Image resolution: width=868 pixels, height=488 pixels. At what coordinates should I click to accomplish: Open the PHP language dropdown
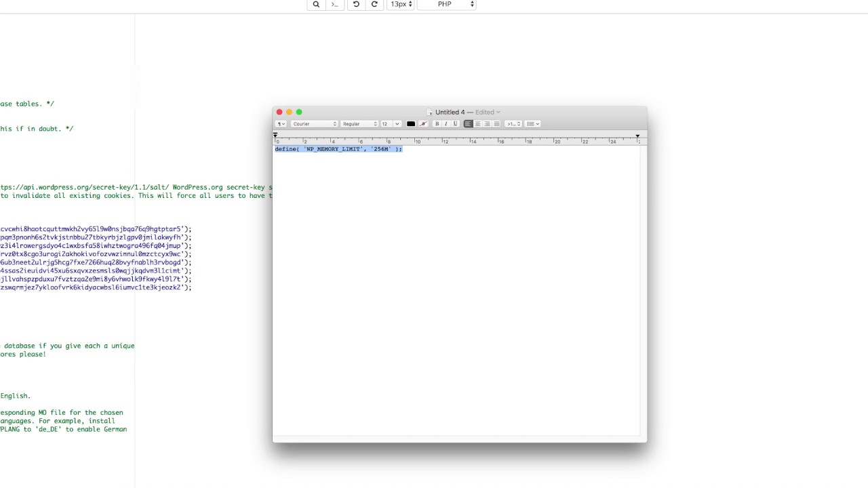pyautogui.click(x=446, y=4)
